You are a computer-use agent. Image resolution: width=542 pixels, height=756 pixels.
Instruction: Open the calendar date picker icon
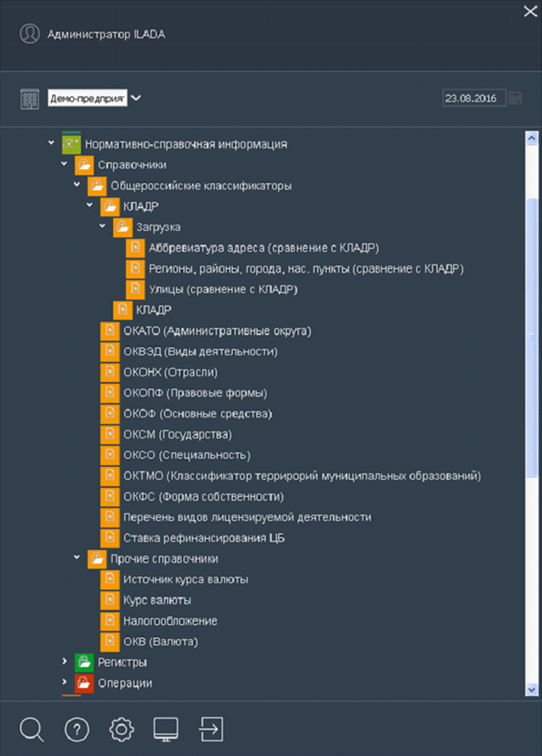[x=515, y=98]
